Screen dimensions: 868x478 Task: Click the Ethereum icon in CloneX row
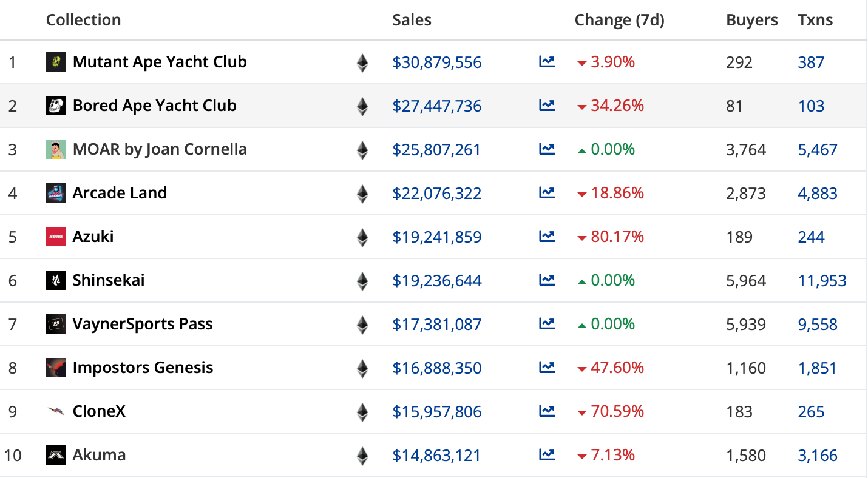tap(362, 412)
